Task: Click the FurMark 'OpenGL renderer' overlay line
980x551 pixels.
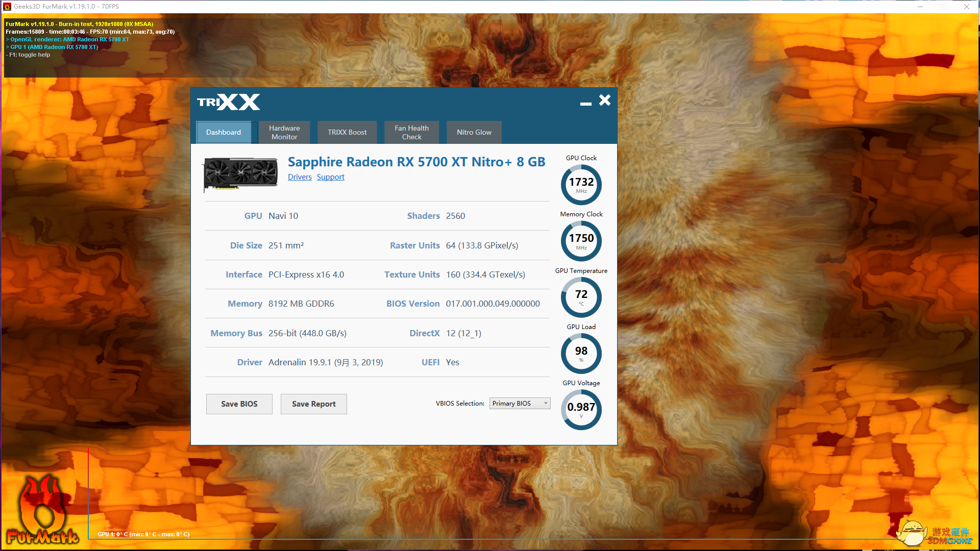Action: (67, 39)
